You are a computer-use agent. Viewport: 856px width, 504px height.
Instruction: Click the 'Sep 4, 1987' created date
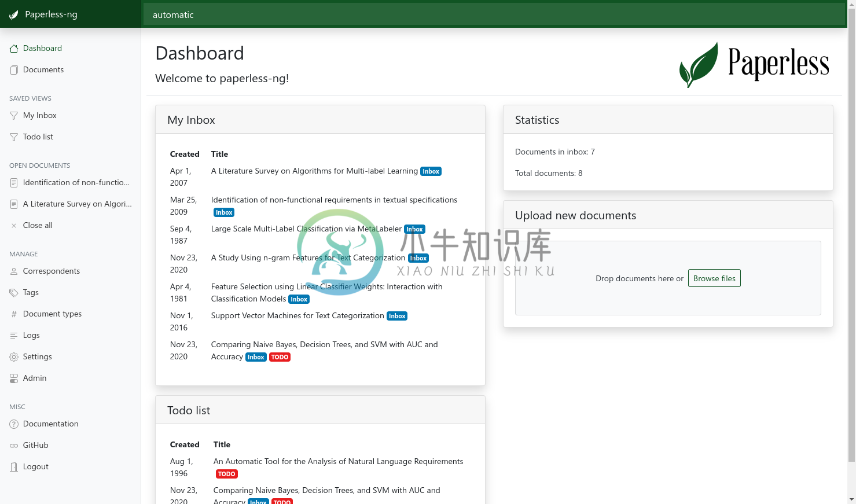click(x=181, y=235)
